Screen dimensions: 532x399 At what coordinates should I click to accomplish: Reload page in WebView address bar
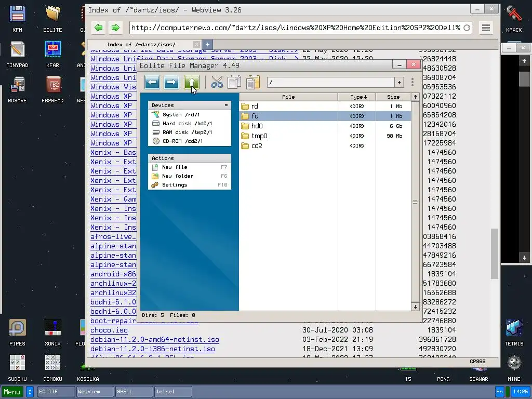pos(467,28)
